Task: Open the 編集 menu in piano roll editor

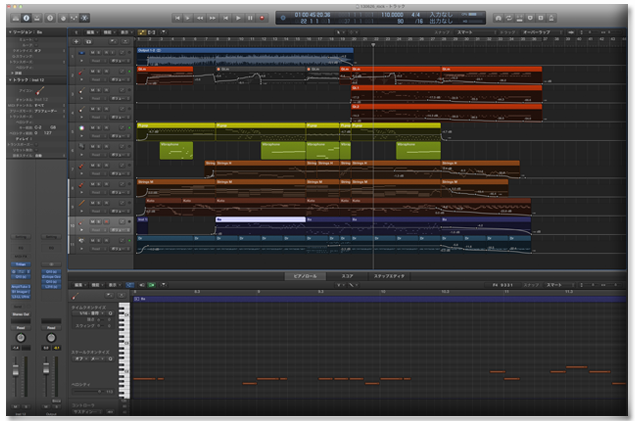Action: 79,285
